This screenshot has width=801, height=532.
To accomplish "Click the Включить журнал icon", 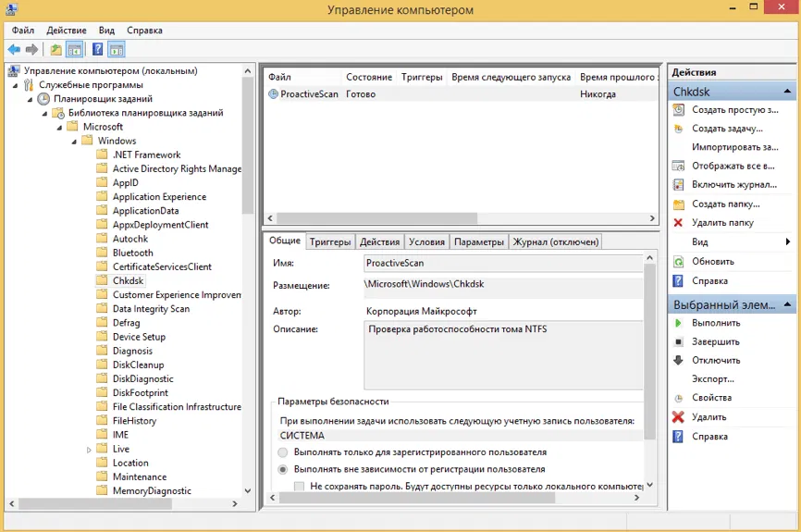I will (x=678, y=184).
